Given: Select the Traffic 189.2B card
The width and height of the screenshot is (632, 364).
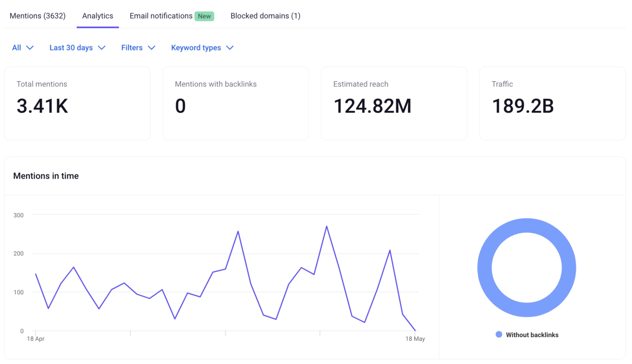Looking at the screenshot, I should click(552, 103).
